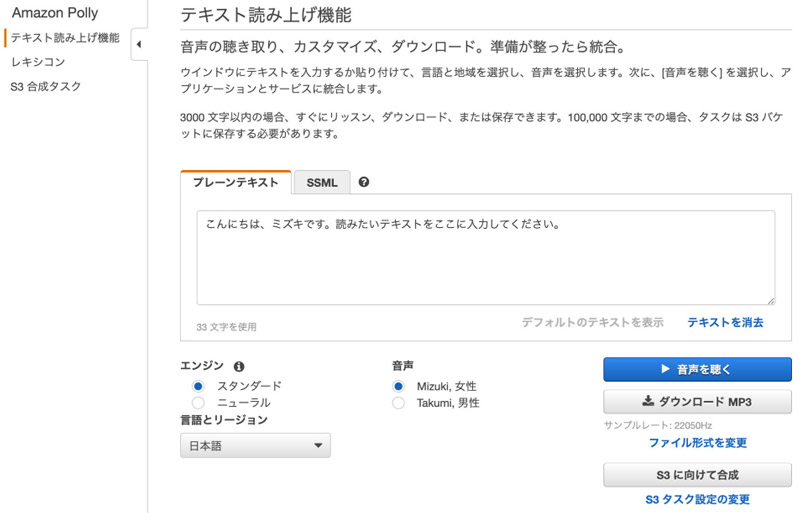The width and height of the screenshot is (800, 513).
Task: Switch to the SSML tab
Action: (322, 183)
